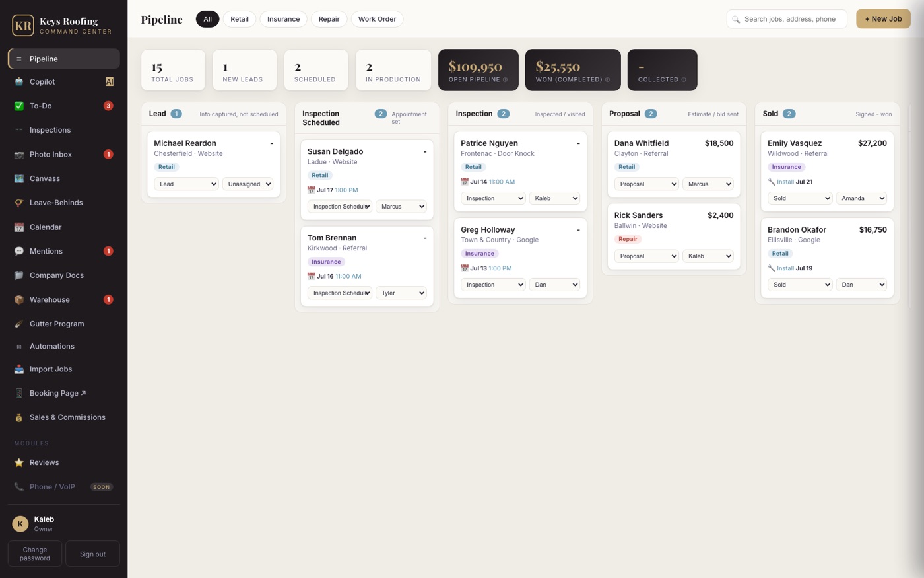Click the Pipeline menu icon in sidebar
The image size is (924, 578).
click(19, 59)
